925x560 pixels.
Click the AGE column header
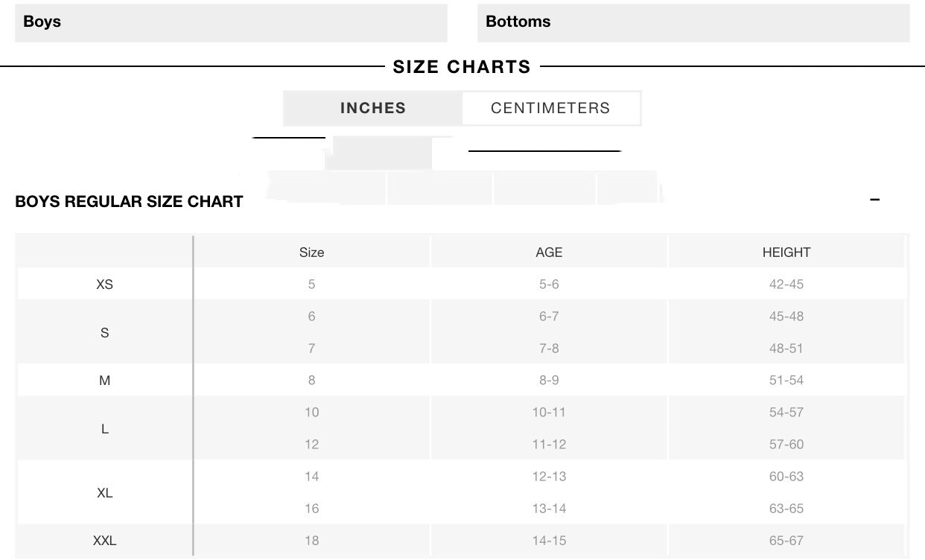point(549,252)
